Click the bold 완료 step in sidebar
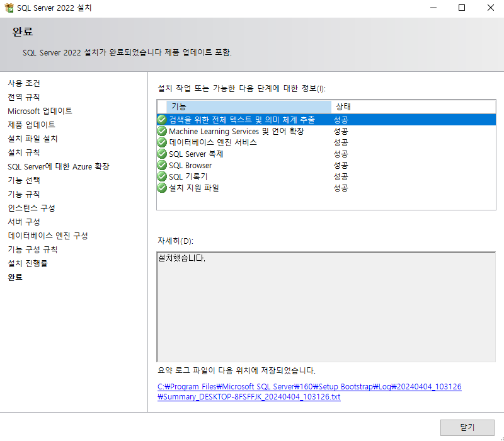The image size is (504, 441). click(x=15, y=277)
